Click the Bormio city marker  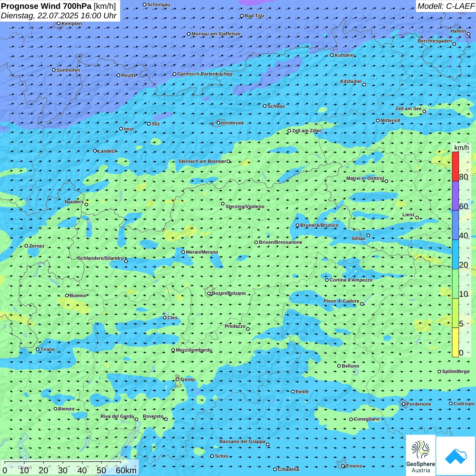click(67, 295)
